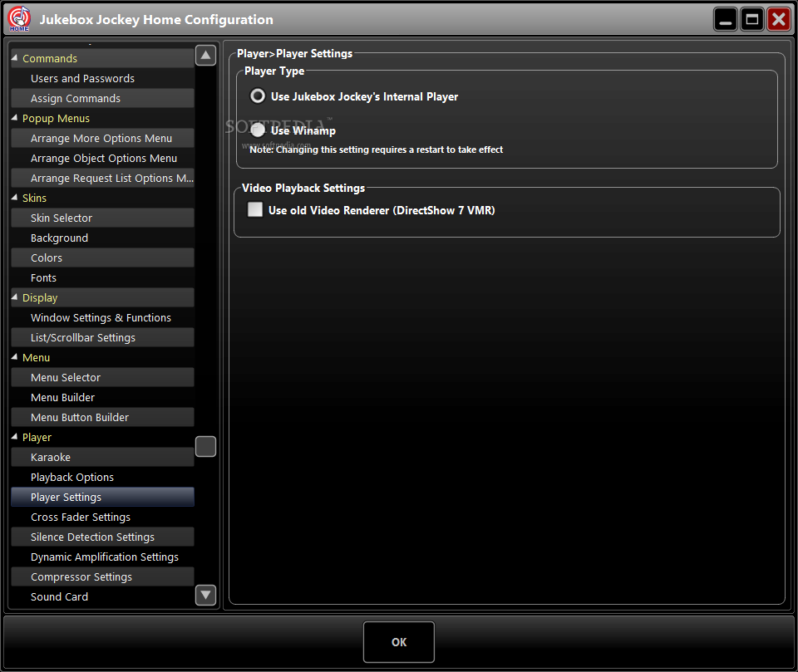
Task: Click the scroll up arrow button
Action: [x=205, y=55]
